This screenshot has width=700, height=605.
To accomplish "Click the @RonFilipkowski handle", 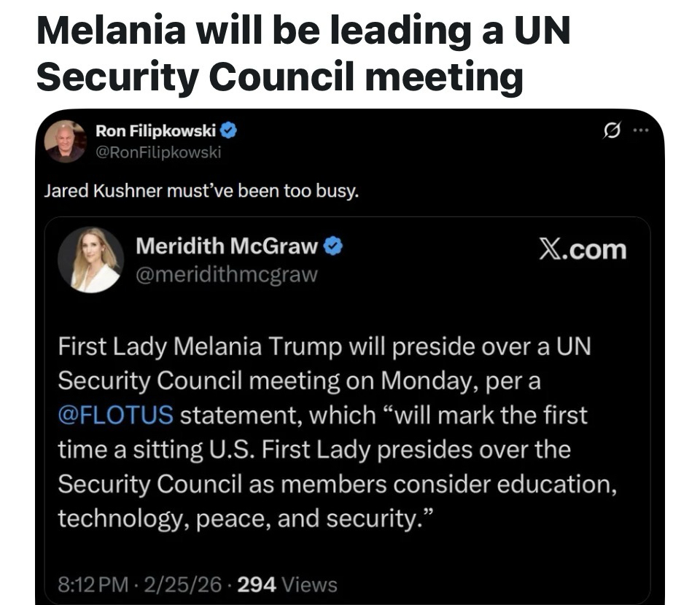I will [158, 152].
